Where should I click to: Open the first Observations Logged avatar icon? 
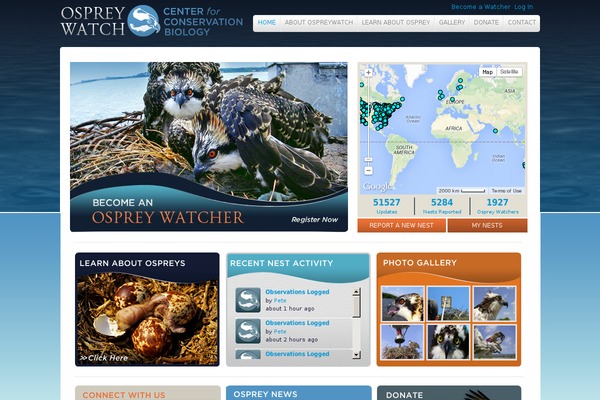(248, 300)
